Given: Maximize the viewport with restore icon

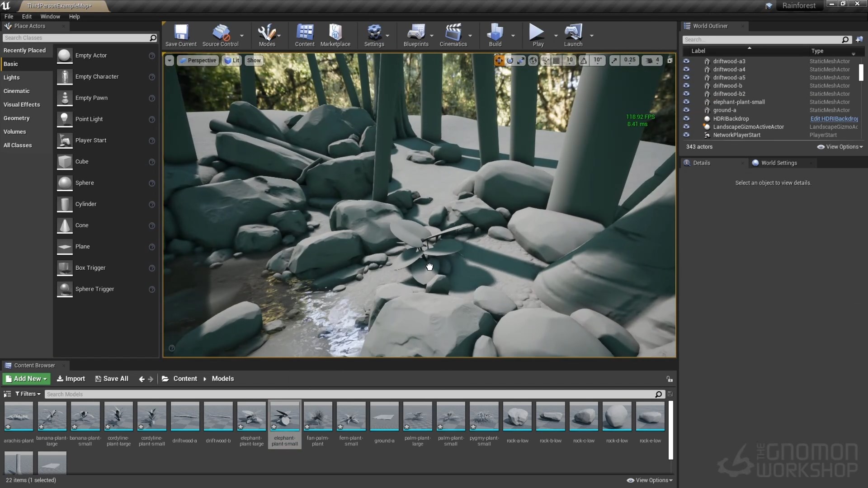Looking at the screenshot, I should tap(670, 61).
